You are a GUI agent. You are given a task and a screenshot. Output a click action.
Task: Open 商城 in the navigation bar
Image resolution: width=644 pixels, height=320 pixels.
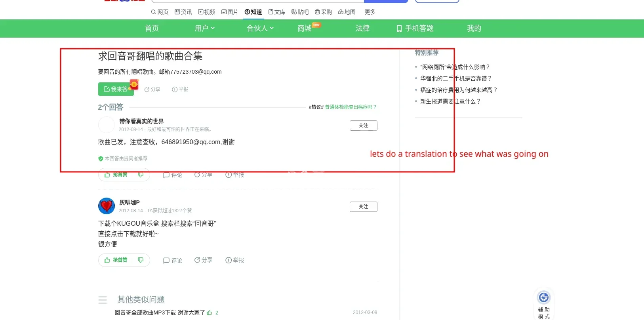[305, 28]
